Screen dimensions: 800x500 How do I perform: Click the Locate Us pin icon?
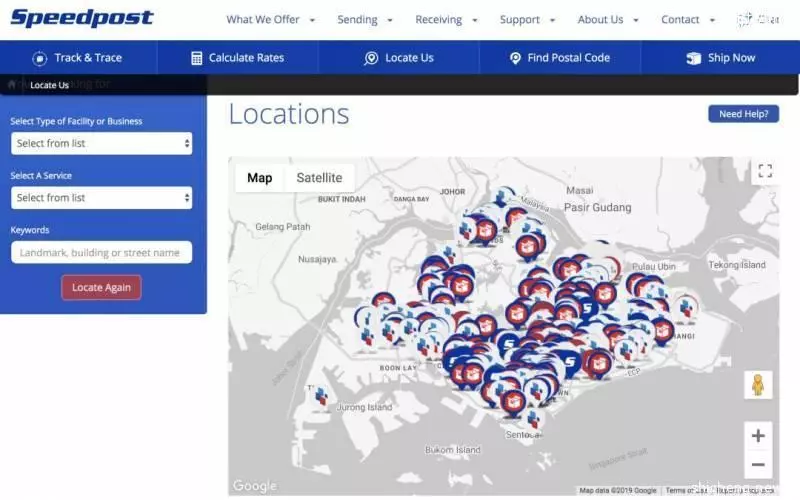coord(371,58)
